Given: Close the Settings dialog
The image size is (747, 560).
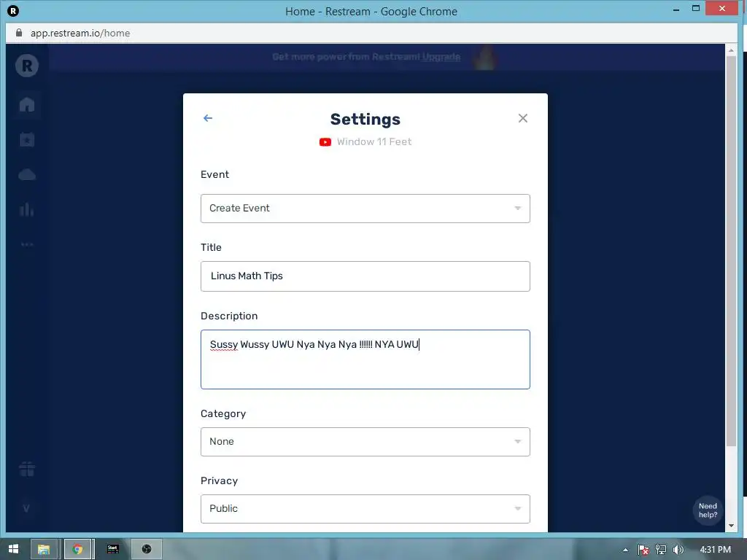Looking at the screenshot, I should (522, 118).
